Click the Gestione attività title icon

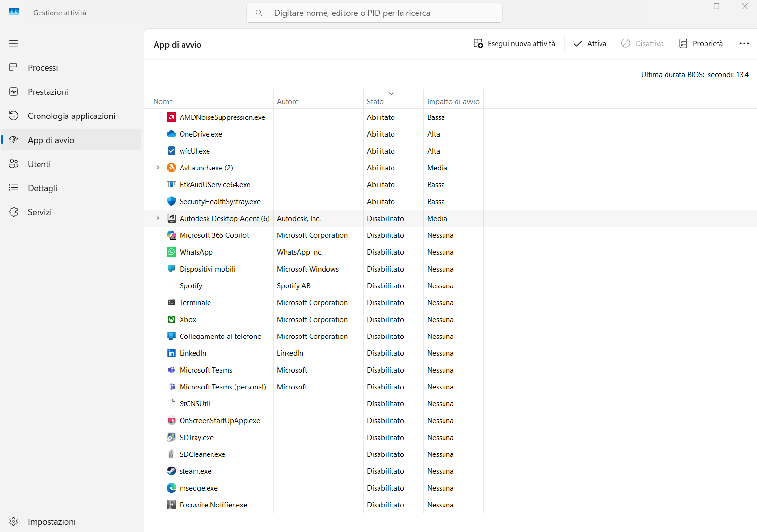[14, 12]
